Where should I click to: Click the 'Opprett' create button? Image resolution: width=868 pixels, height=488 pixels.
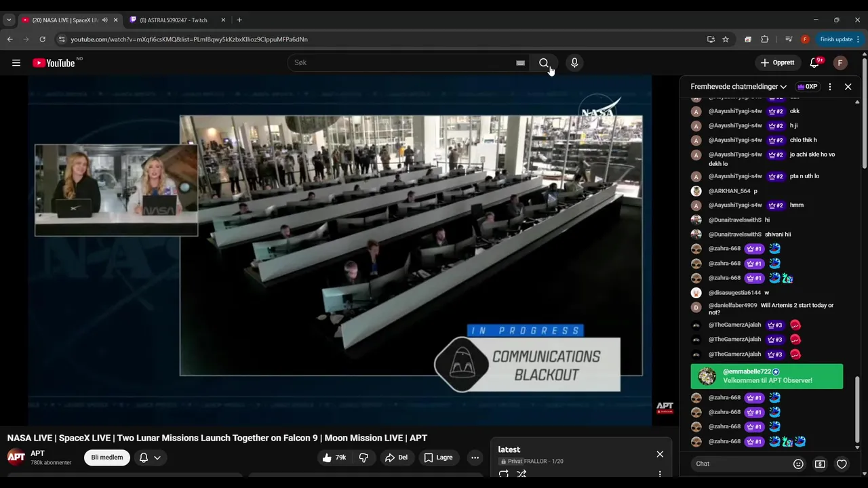click(777, 63)
